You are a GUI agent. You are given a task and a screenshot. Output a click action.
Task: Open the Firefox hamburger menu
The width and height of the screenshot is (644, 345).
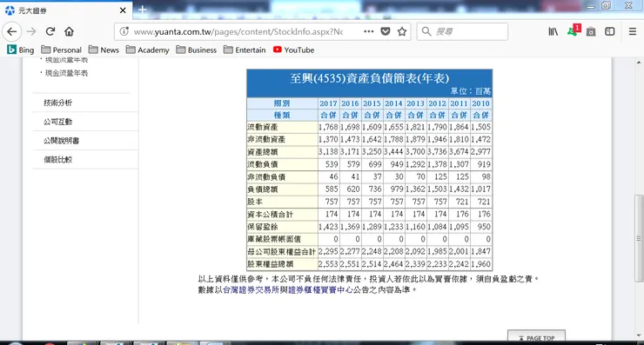633,31
